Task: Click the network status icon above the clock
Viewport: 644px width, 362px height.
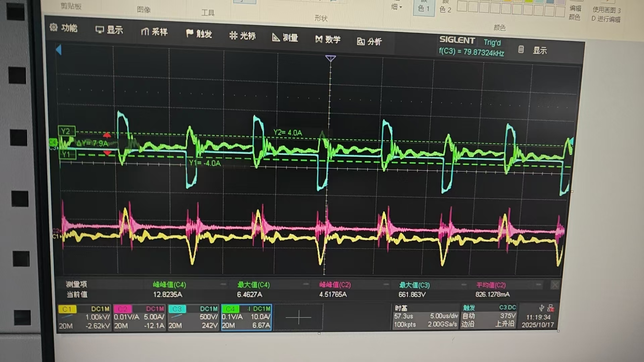Action: click(550, 308)
